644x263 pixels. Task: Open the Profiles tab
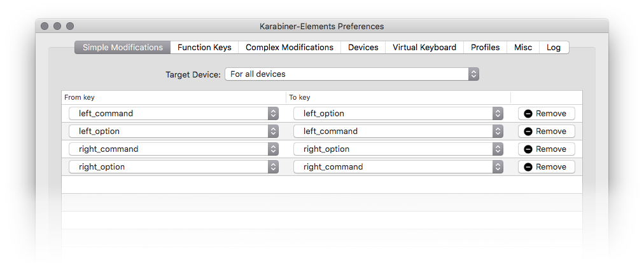(486, 48)
